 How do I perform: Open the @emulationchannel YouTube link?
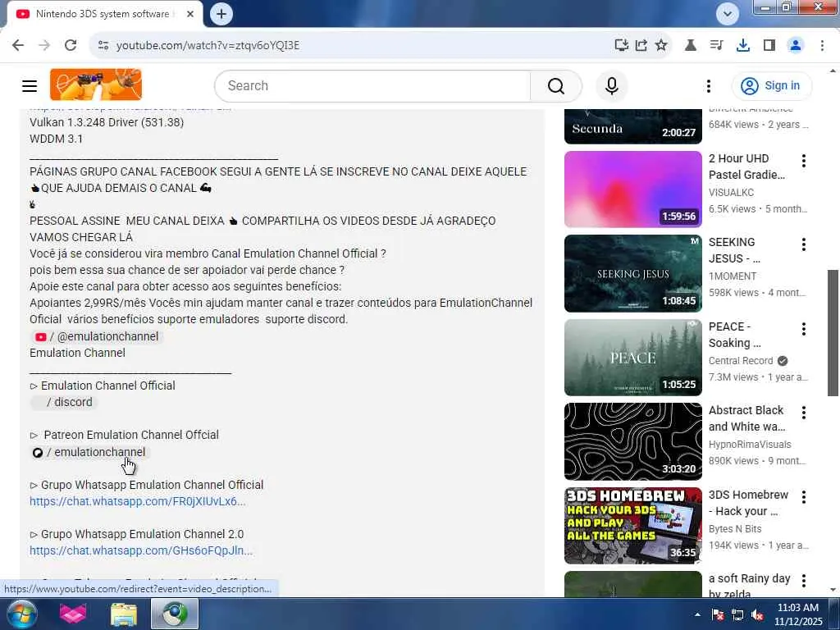click(x=97, y=336)
